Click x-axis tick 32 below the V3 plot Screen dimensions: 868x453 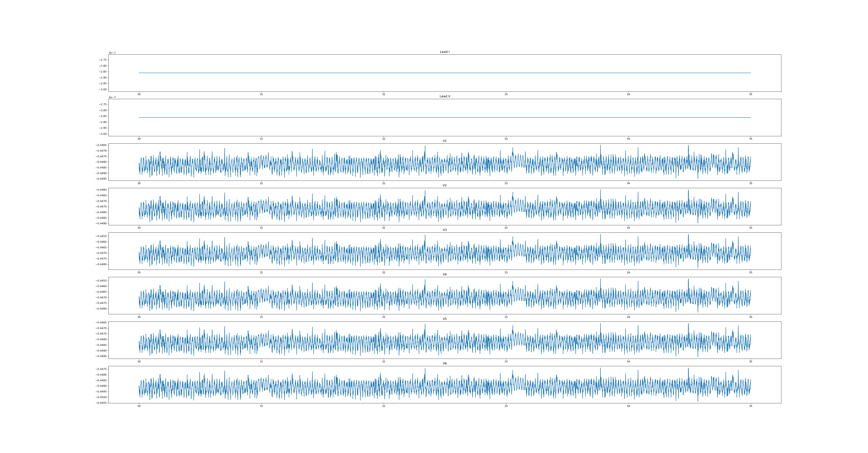click(x=384, y=272)
